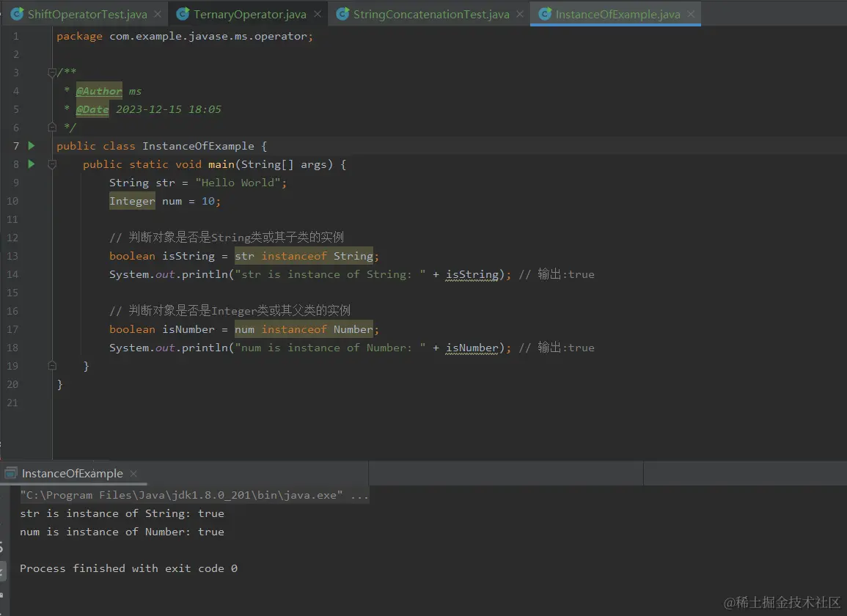
Task: Click the InstanceOfExample.java class file icon
Action: click(545, 14)
